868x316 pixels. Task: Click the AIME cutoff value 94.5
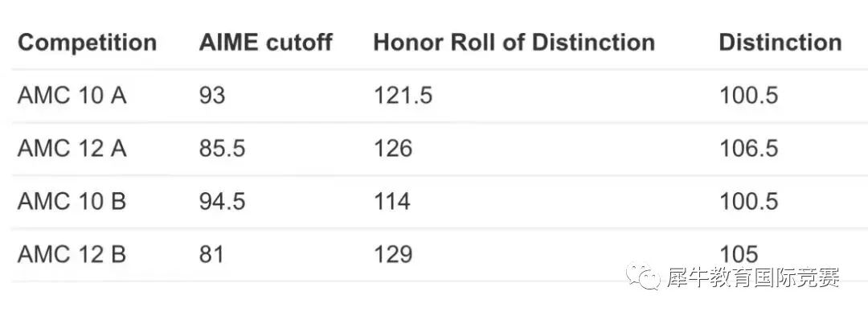coord(223,201)
